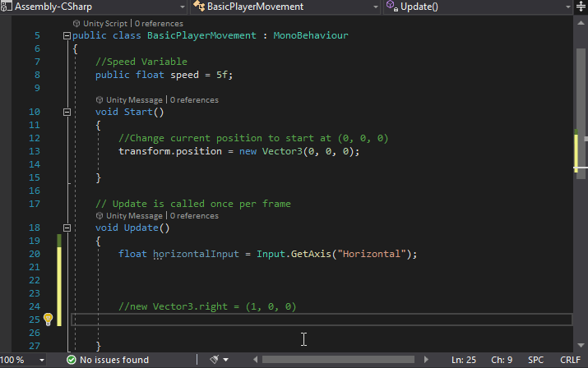This screenshot has width=588, height=368.
Task: Click the Assembly-CSharp project icon
Action: [x=7, y=7]
